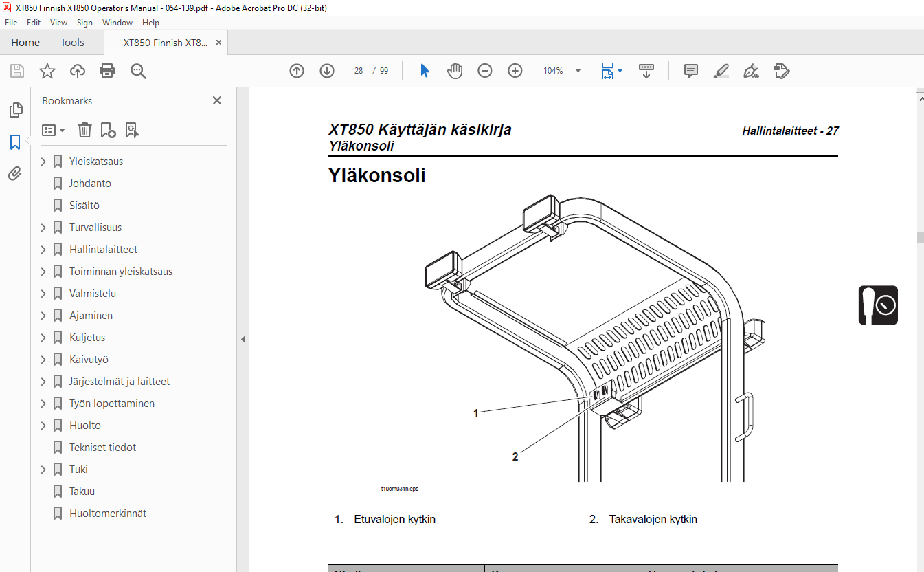
Task: Open Attachments paperclip panel
Action: pos(15,174)
